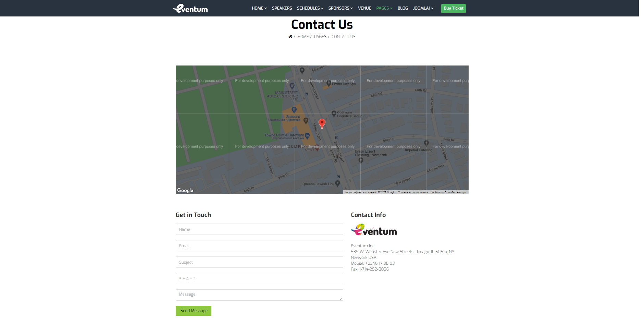This screenshot has height=322, width=644.
Task: Click the colorful Eventum logo under Contact Info
Action: (374, 230)
